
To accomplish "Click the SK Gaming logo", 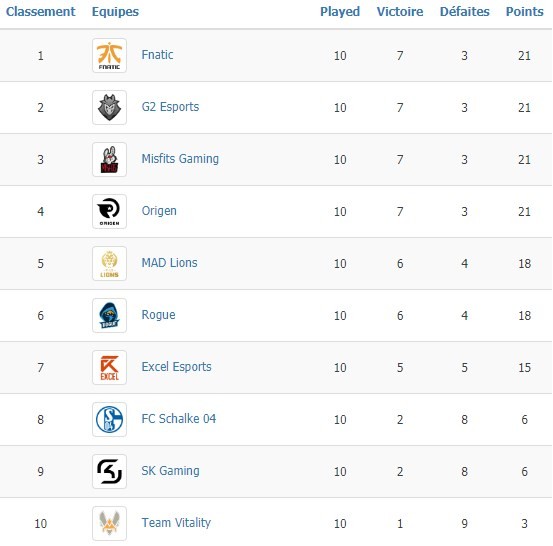I will 109,471.
